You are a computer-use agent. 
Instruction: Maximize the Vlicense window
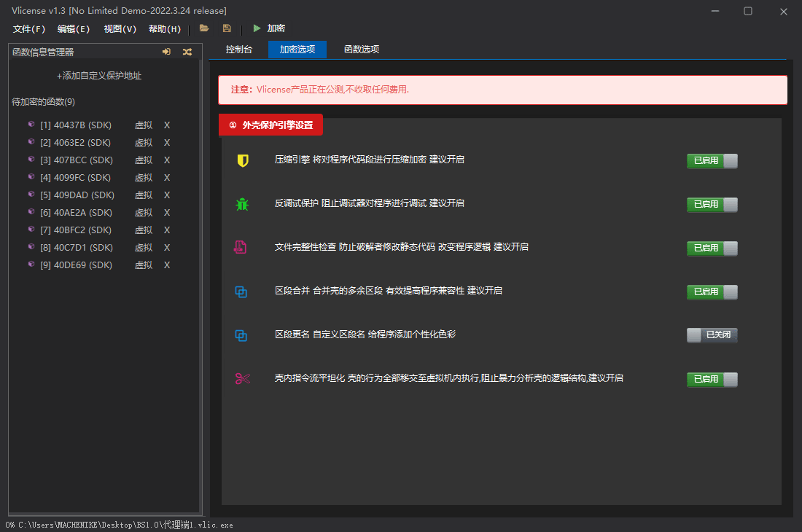point(748,11)
